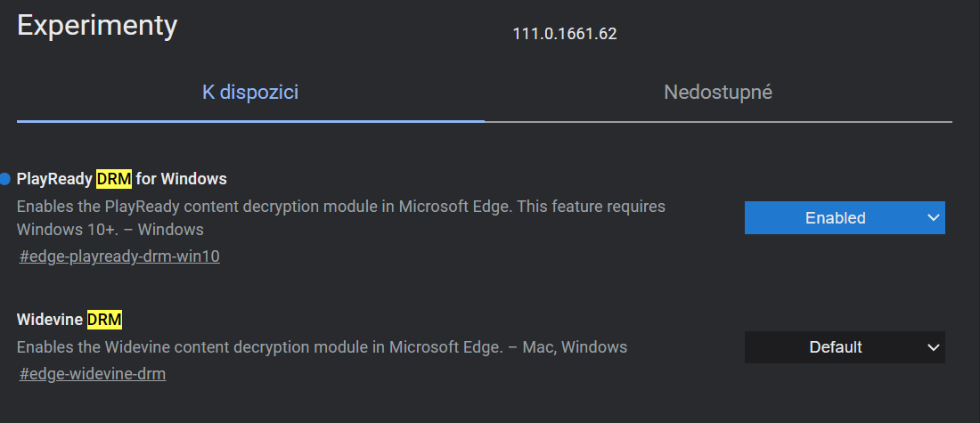Screen dimensions: 980x423
Task: Click the blue underline beneath the K dispozici tab
Action: coord(250,120)
